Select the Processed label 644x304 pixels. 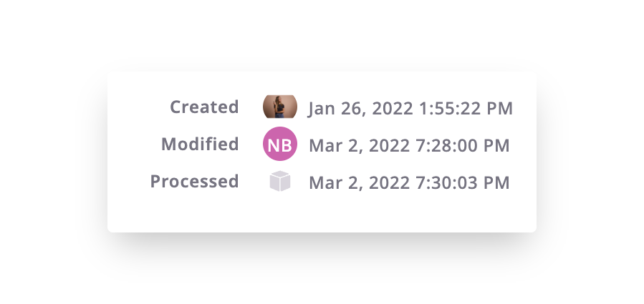[194, 182]
